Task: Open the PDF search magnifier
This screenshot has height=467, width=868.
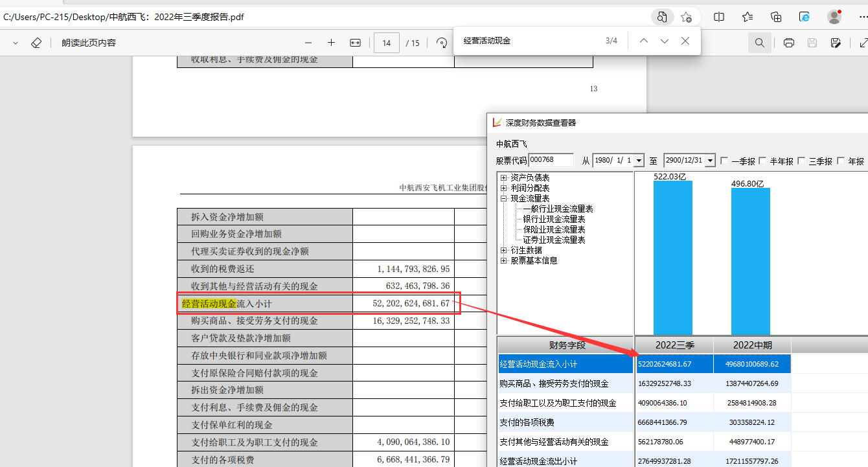Action: point(759,43)
